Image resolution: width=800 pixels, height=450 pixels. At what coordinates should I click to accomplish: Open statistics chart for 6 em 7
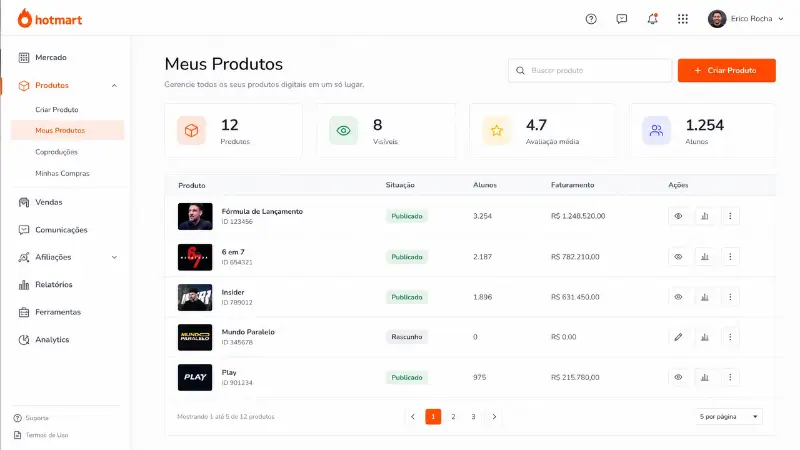(x=705, y=257)
